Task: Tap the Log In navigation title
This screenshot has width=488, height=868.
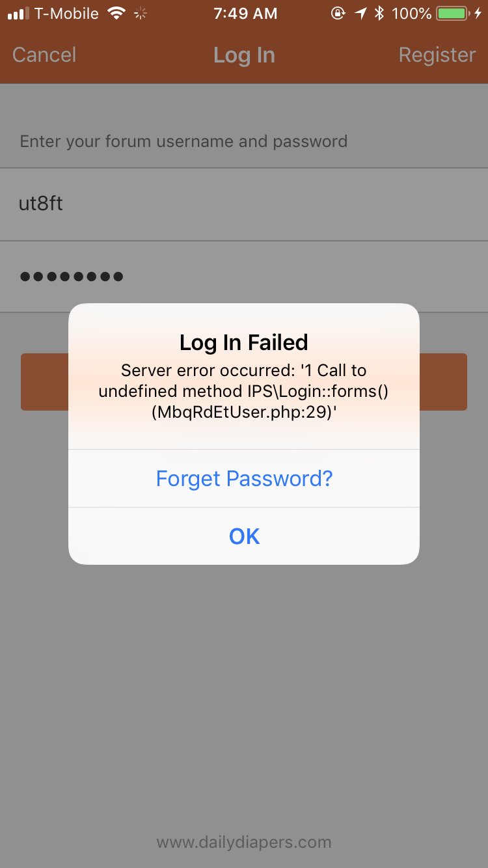Action: click(x=244, y=55)
